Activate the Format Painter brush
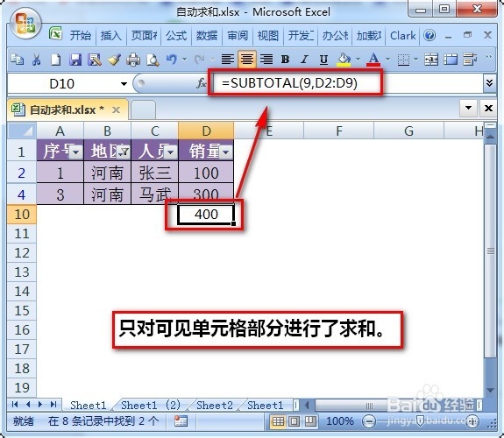The width and height of the screenshot is (504, 438). (114, 60)
